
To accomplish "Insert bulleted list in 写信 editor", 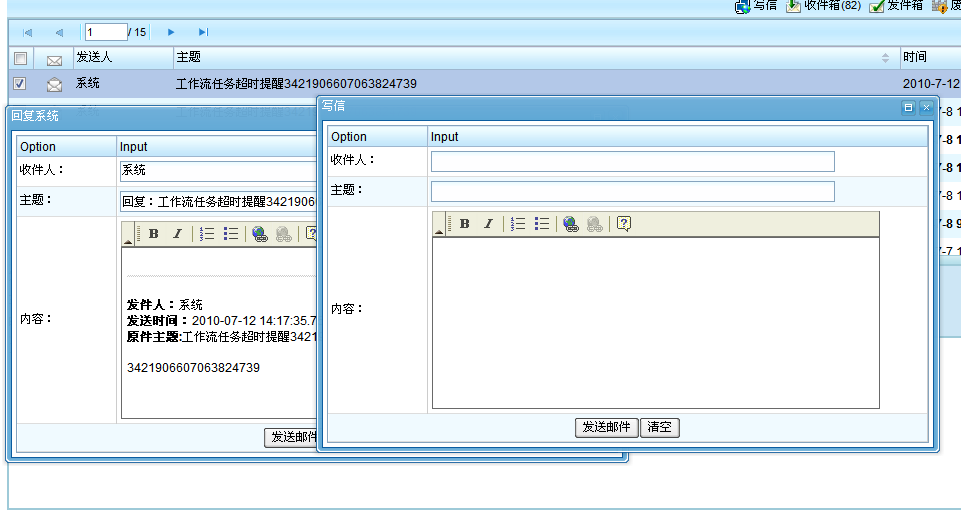I will click(541, 224).
